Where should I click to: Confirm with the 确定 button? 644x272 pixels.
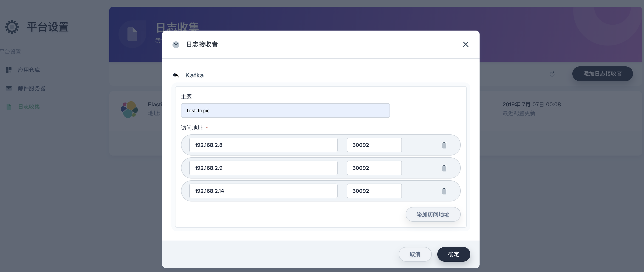coord(454,254)
